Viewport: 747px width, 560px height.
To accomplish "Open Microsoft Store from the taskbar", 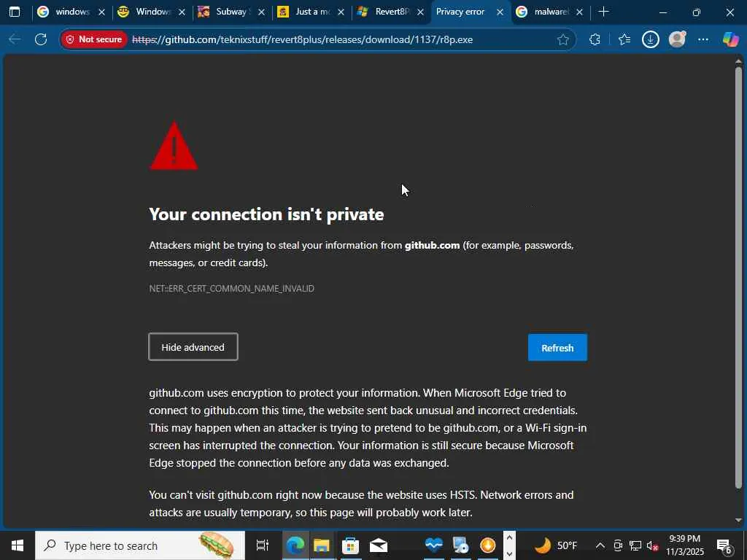I will (350, 545).
